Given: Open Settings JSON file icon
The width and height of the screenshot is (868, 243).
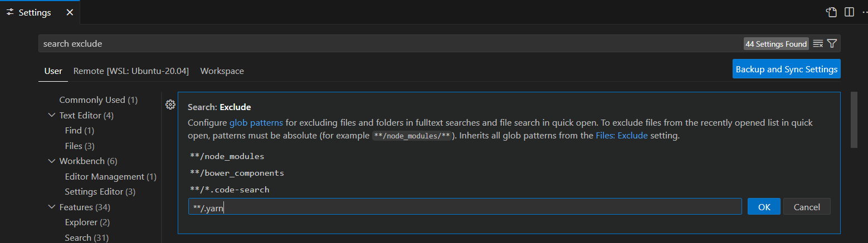Looking at the screenshot, I should (831, 12).
